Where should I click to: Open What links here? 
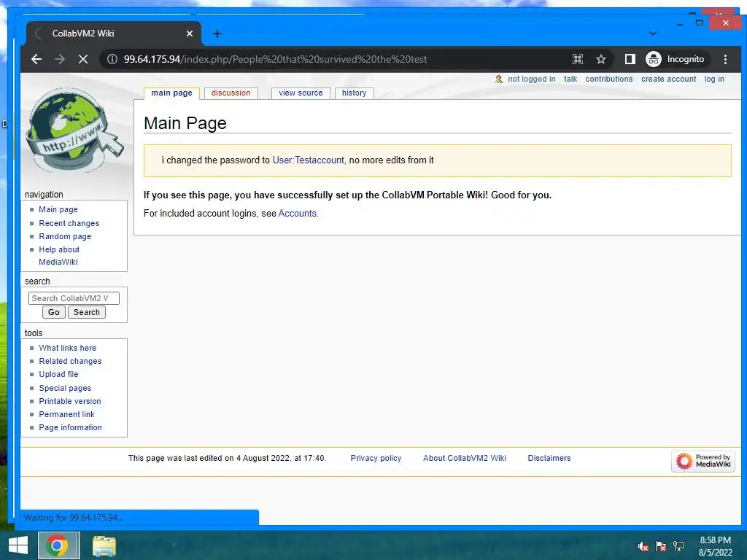68,348
